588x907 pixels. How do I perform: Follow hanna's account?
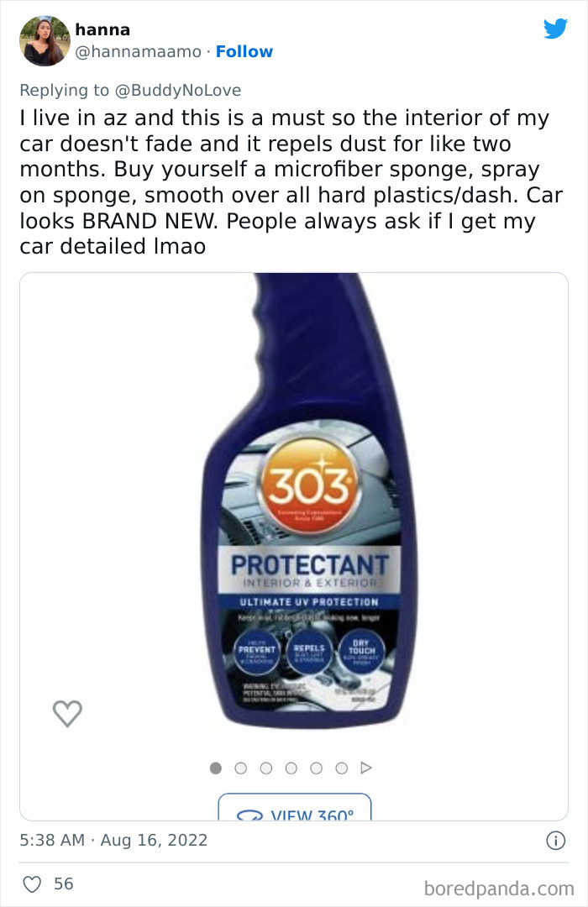point(244,51)
